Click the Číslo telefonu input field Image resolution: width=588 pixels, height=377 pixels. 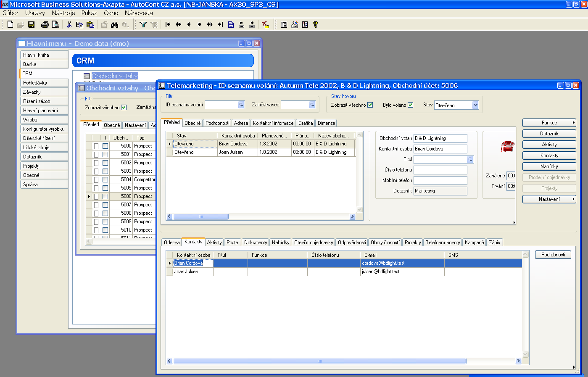tap(440, 170)
